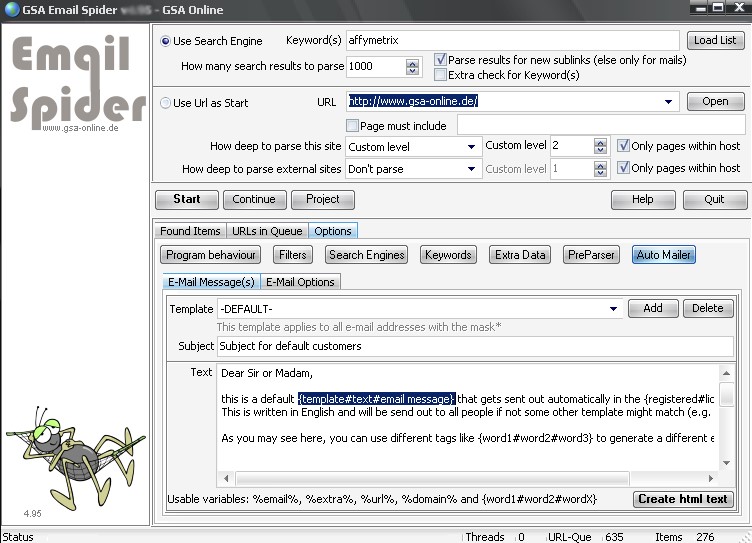Select the Use Search Engine radio button
The image size is (752, 543).
[x=165, y=41]
